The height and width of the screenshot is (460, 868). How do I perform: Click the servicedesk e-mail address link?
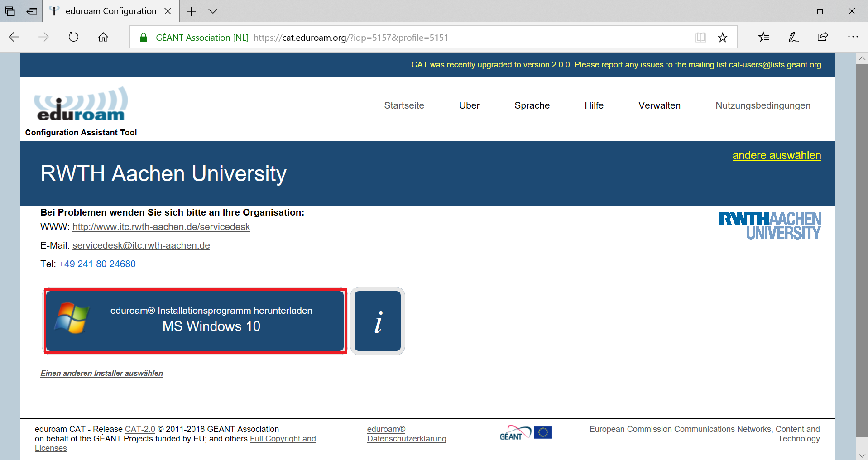click(141, 245)
